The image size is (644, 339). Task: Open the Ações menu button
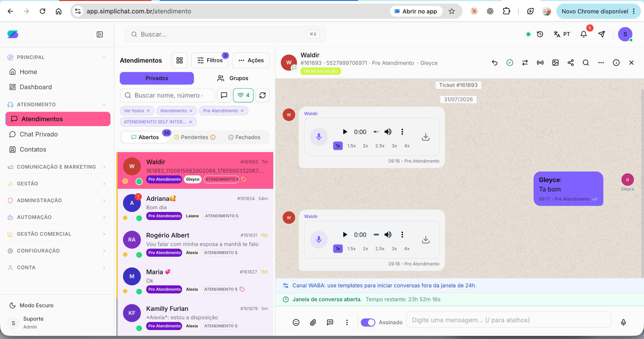click(x=251, y=60)
